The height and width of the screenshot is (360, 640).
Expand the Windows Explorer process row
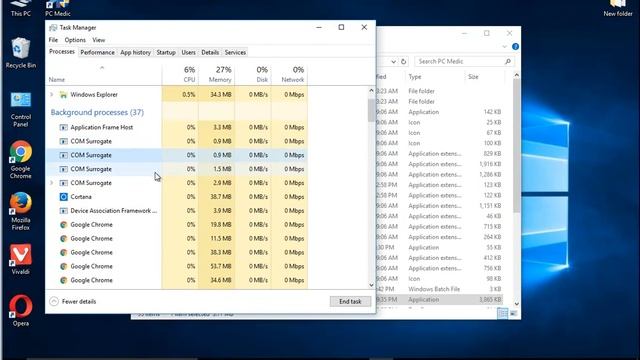tap(51, 95)
